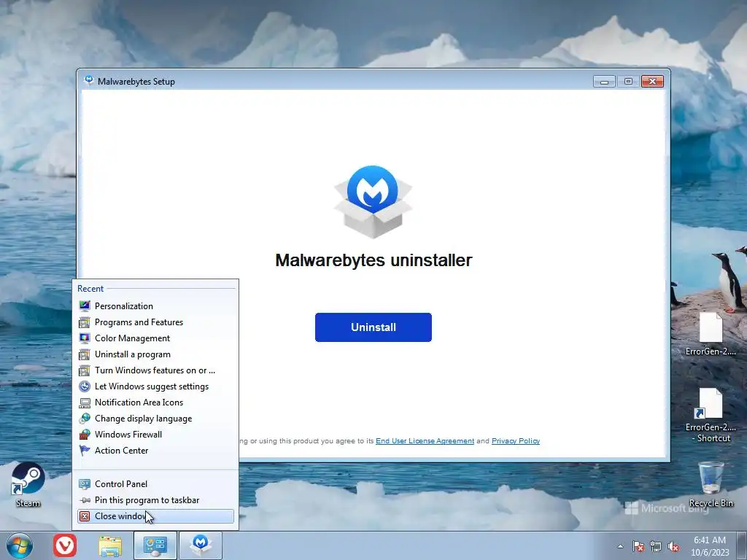The image size is (747, 560).
Task: Choose Change display language entry
Action: click(x=155, y=419)
